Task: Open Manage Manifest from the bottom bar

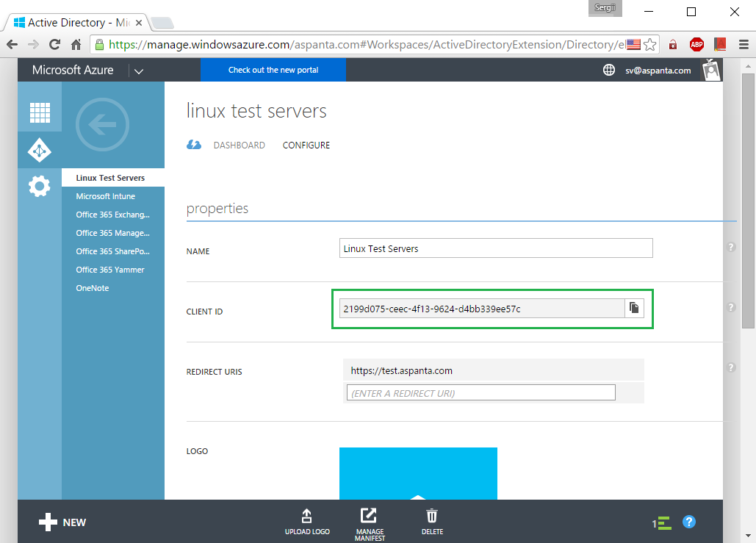Action: [x=370, y=515]
